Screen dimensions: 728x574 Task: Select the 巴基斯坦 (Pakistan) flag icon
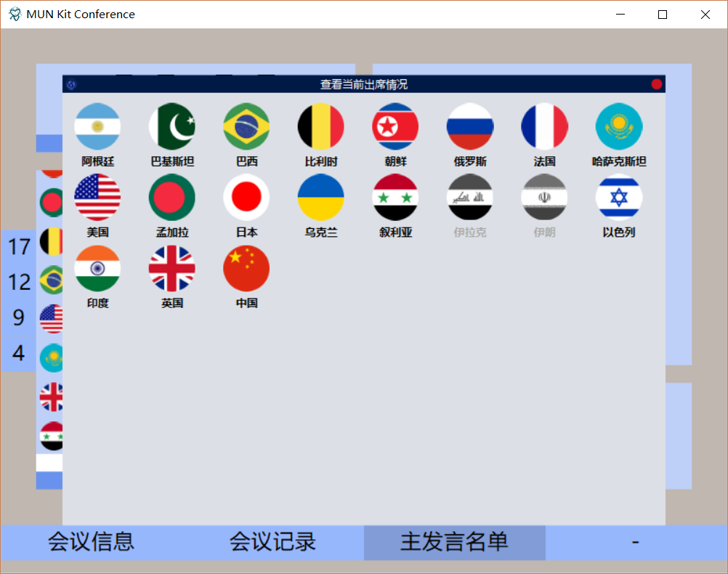pos(171,126)
